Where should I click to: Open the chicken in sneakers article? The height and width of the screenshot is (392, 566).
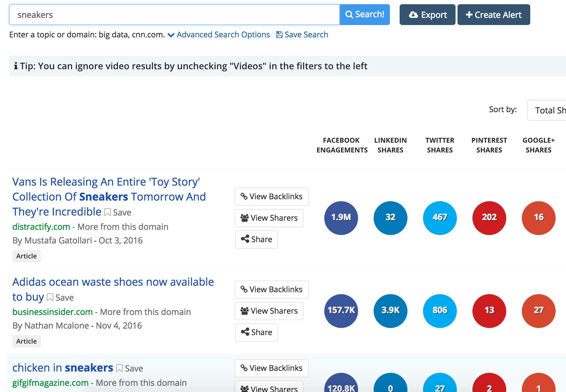63,368
